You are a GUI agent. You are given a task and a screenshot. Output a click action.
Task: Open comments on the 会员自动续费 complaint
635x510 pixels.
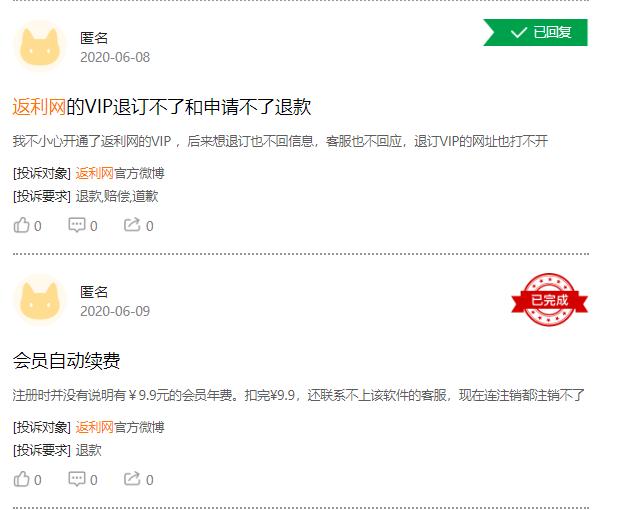83,479
